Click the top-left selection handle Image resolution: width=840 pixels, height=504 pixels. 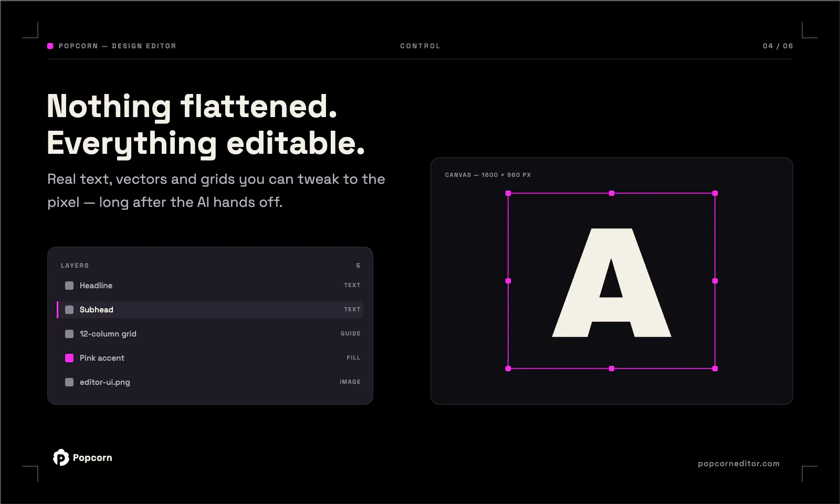pyautogui.click(x=508, y=193)
